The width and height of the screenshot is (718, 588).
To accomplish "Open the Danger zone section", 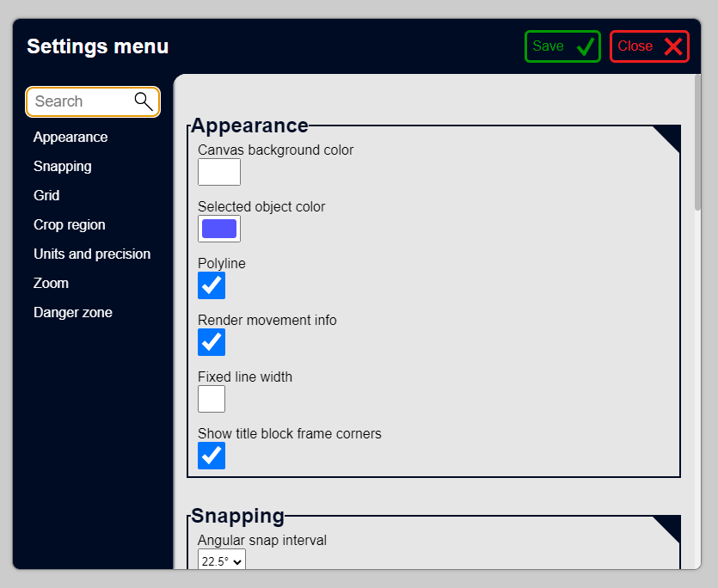I will coord(72,312).
